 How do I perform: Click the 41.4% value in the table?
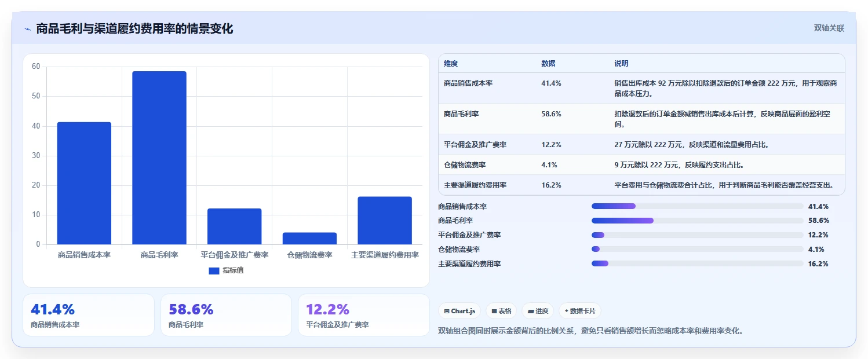pos(551,83)
